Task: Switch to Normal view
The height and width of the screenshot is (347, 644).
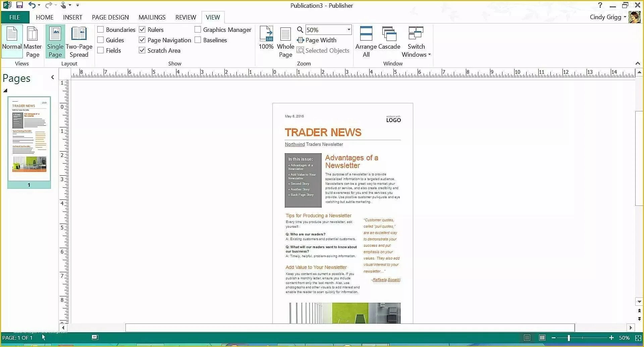Action: [x=12, y=42]
